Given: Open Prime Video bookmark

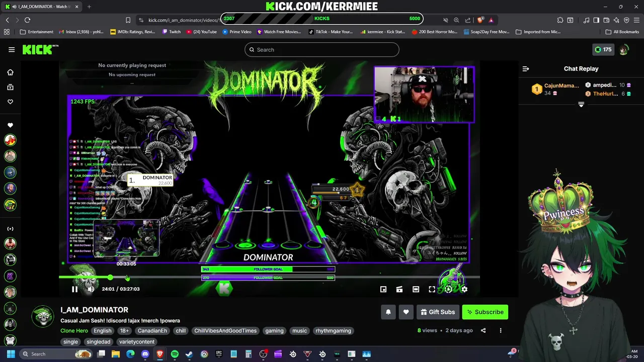Looking at the screenshot, I should 237,32.
